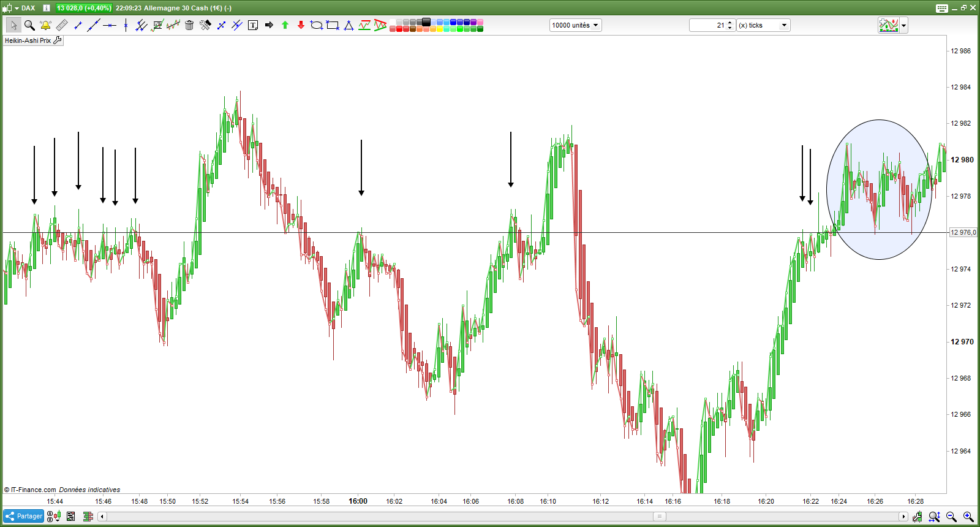Image resolution: width=980 pixels, height=527 pixels.
Task: Choose the green up arrow drawing tool
Action: coord(285,25)
